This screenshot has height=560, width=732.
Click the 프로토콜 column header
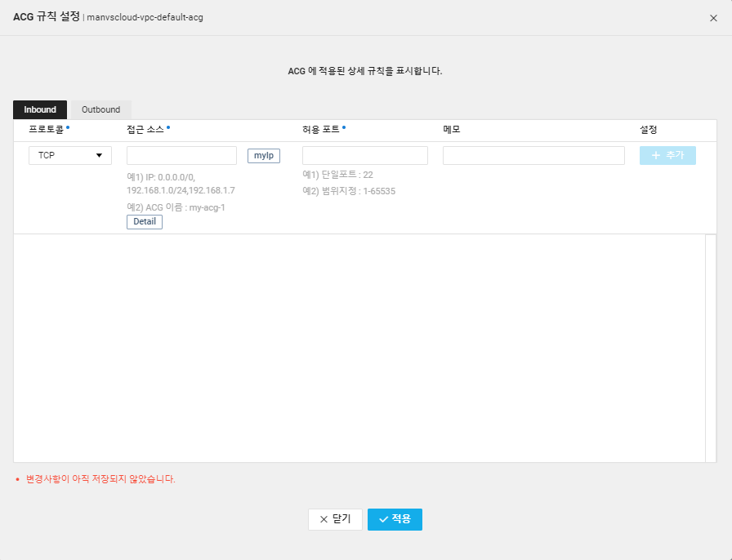tap(46, 130)
